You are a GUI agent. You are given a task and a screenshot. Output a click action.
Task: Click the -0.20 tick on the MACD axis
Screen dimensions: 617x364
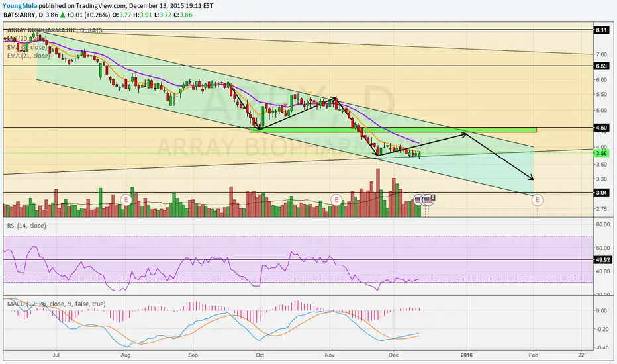[602, 329]
